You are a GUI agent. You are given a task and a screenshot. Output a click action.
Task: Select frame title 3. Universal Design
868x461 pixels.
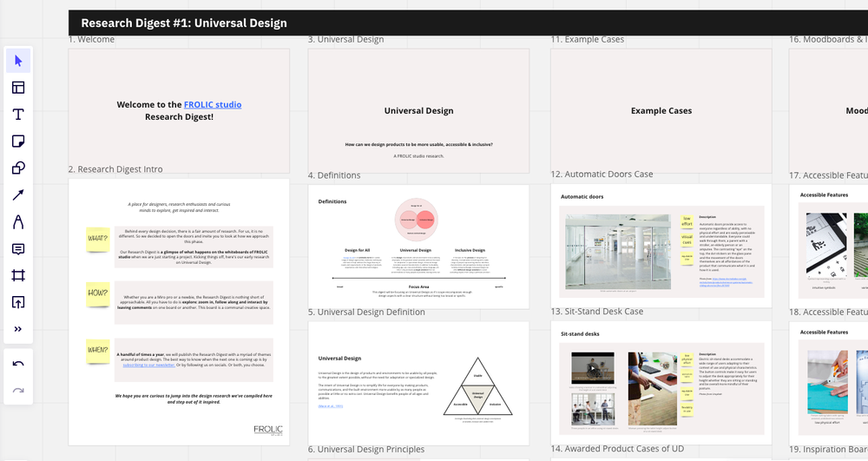(x=346, y=39)
